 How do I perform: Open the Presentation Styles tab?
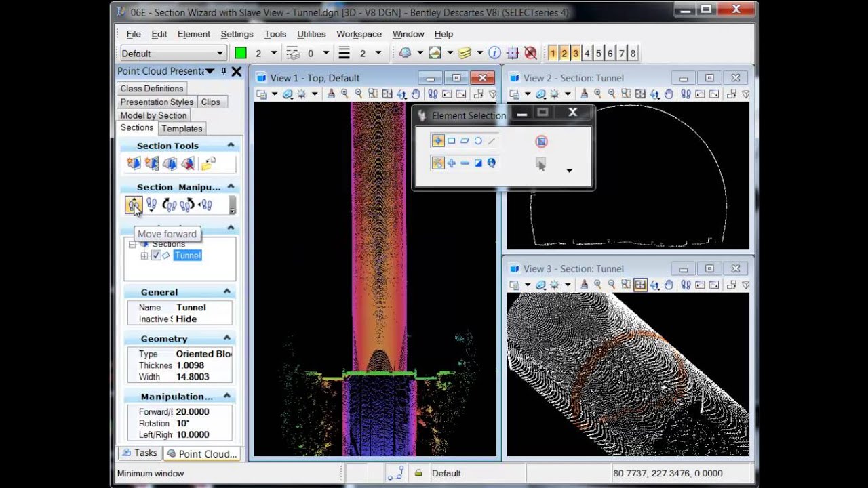pos(157,102)
